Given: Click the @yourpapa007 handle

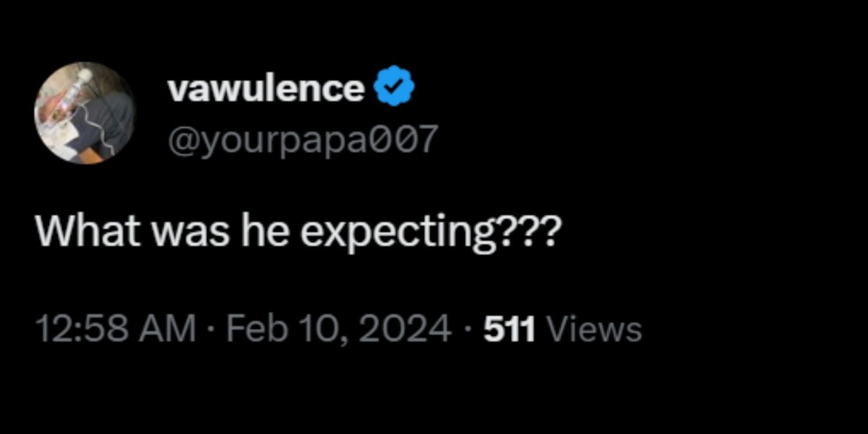Looking at the screenshot, I should [302, 139].
